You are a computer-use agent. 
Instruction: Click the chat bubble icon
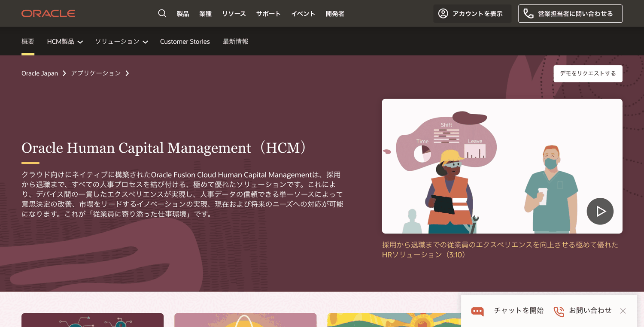click(477, 311)
